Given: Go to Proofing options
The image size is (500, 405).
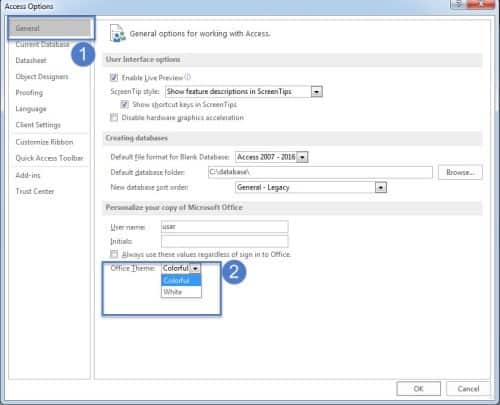Looking at the screenshot, I should pyautogui.click(x=29, y=93).
